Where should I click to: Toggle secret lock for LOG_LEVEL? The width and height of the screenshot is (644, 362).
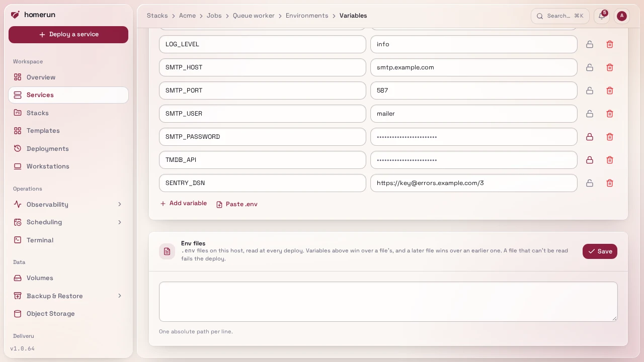(x=590, y=44)
